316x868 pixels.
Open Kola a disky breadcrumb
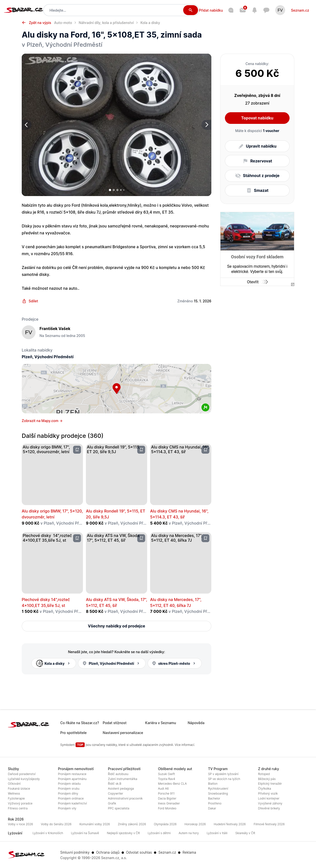tap(150, 22)
